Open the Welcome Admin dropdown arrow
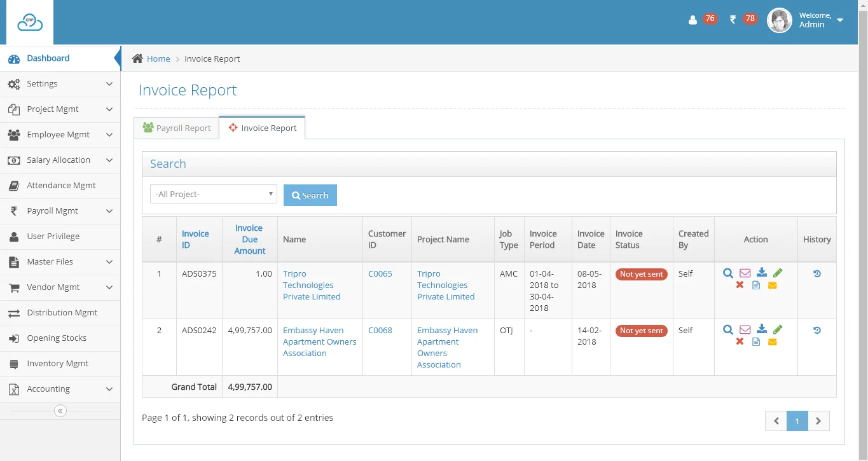The width and height of the screenshot is (868, 461). click(x=840, y=20)
